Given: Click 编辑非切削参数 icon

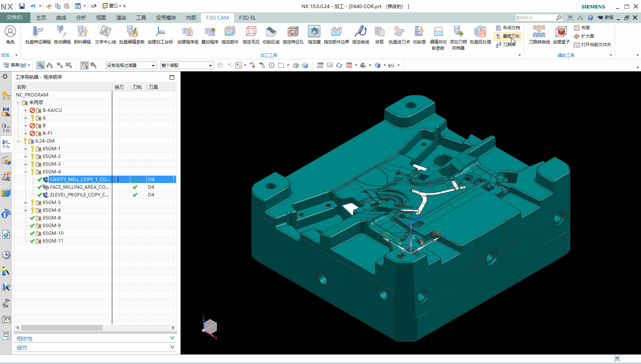Looking at the screenshot, I should point(438,38).
